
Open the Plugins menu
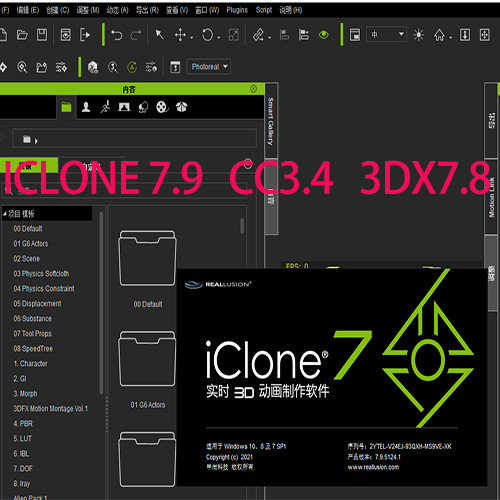237,10
